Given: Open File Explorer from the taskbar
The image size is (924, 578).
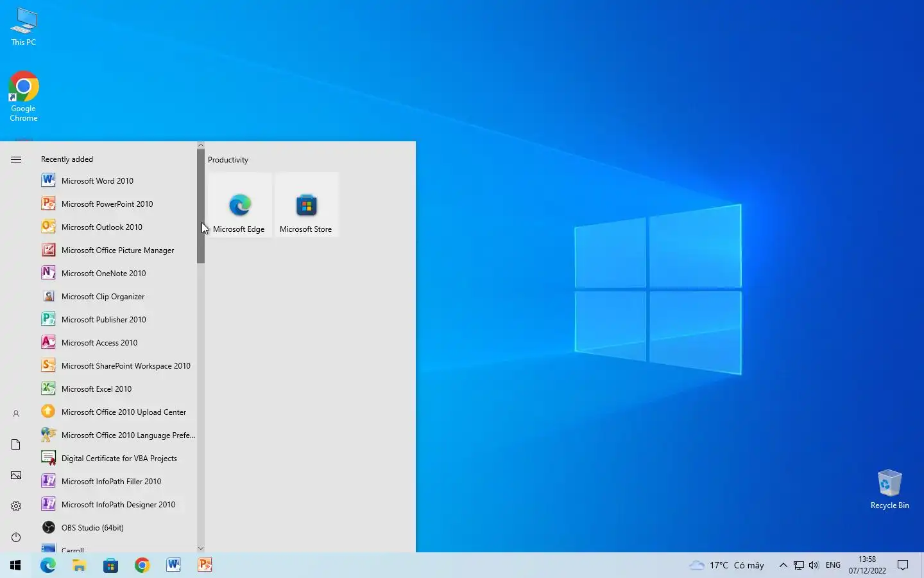Looking at the screenshot, I should pos(80,565).
